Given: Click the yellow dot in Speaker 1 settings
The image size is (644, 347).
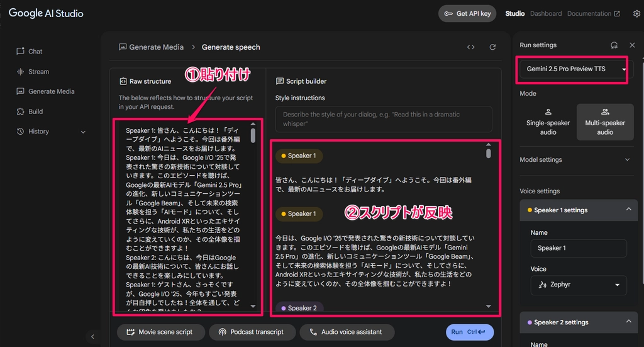Looking at the screenshot, I should pyautogui.click(x=530, y=210).
